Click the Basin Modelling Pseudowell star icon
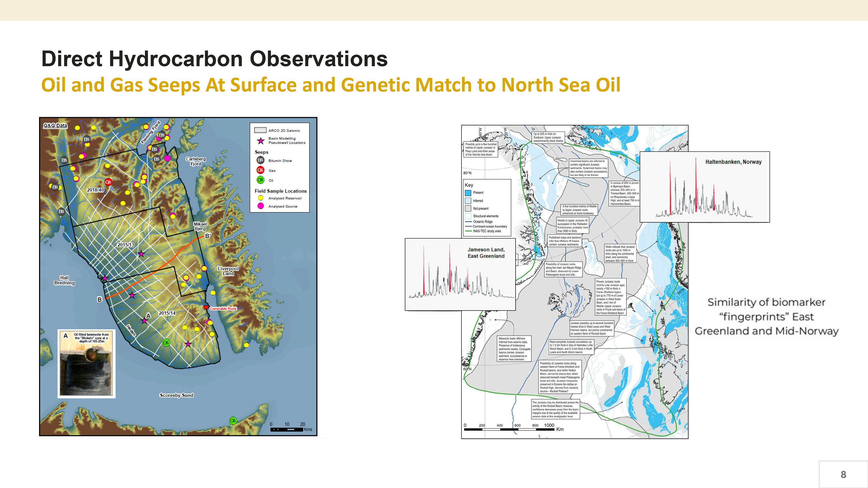Screen dimensions: 868x488 point(260,141)
